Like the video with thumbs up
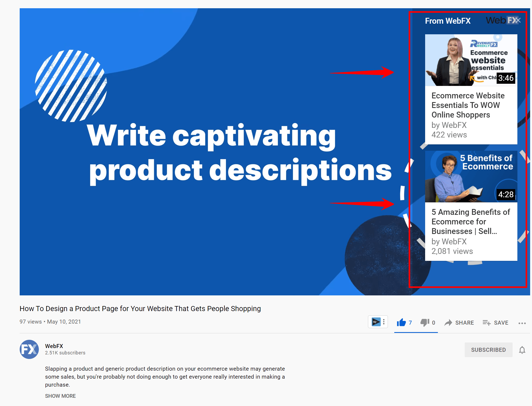The image size is (532, 406). coord(401,323)
